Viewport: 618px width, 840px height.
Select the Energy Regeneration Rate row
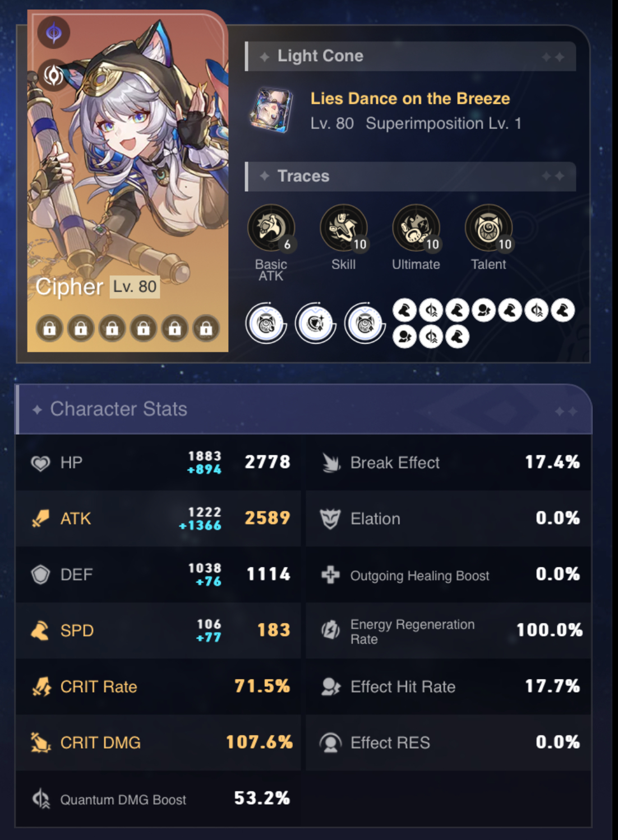click(449, 630)
